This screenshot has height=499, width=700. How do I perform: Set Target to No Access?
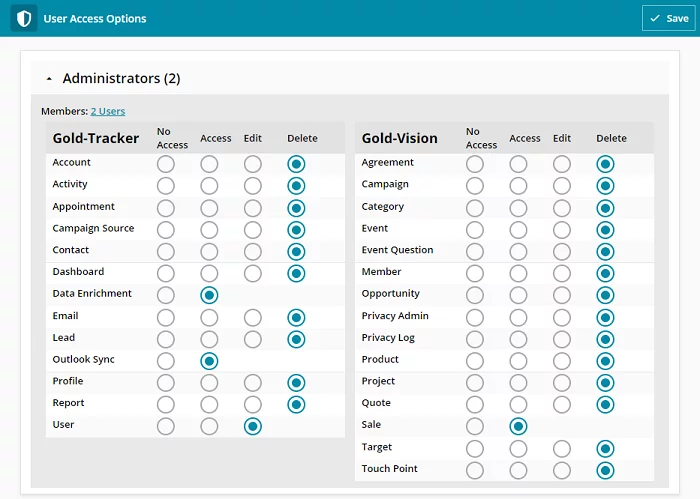[x=475, y=449]
